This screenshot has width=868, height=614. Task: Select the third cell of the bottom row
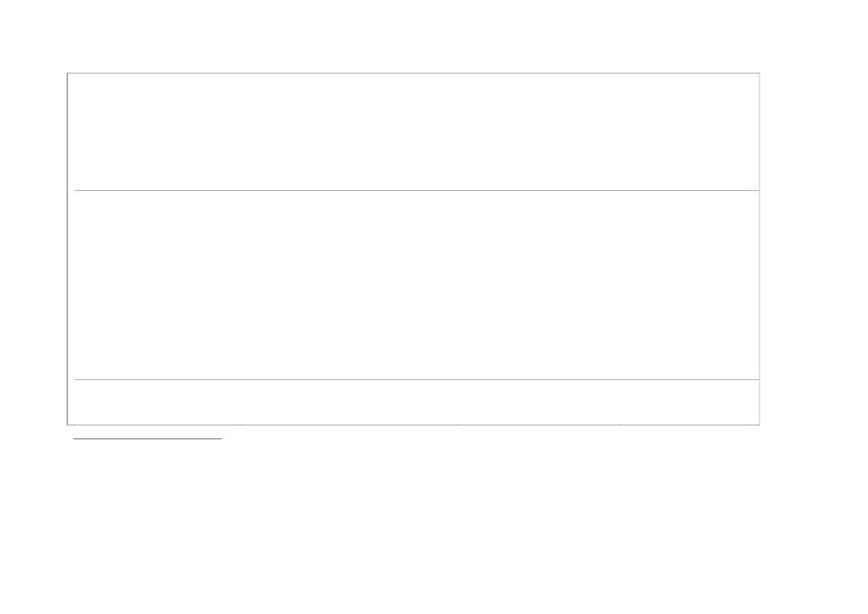tap(538, 402)
